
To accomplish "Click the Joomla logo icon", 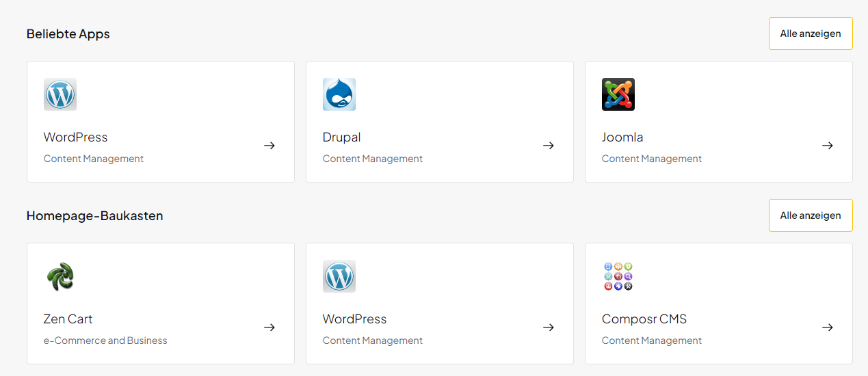I will [618, 94].
